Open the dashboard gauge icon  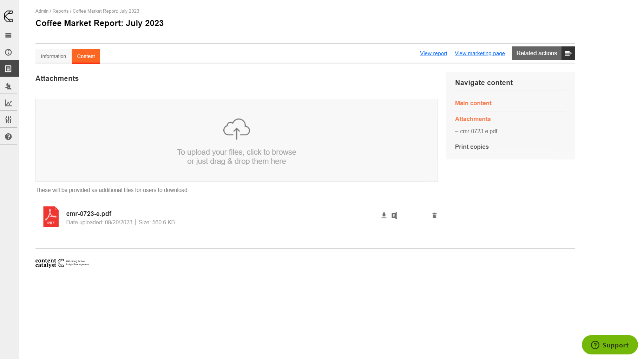[x=8, y=52]
